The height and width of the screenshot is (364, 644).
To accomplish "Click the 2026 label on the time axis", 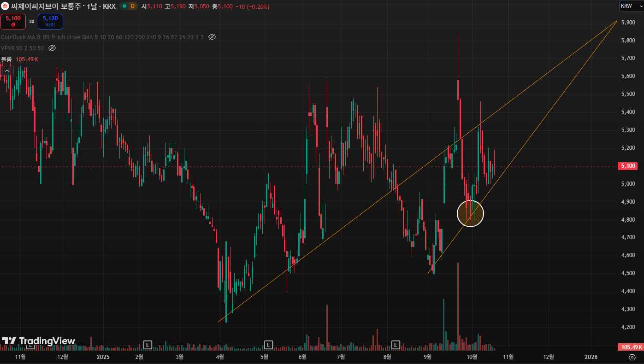I will pos(591,357).
